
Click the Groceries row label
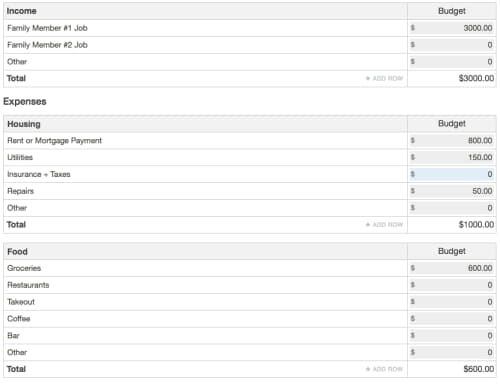pyautogui.click(x=24, y=268)
